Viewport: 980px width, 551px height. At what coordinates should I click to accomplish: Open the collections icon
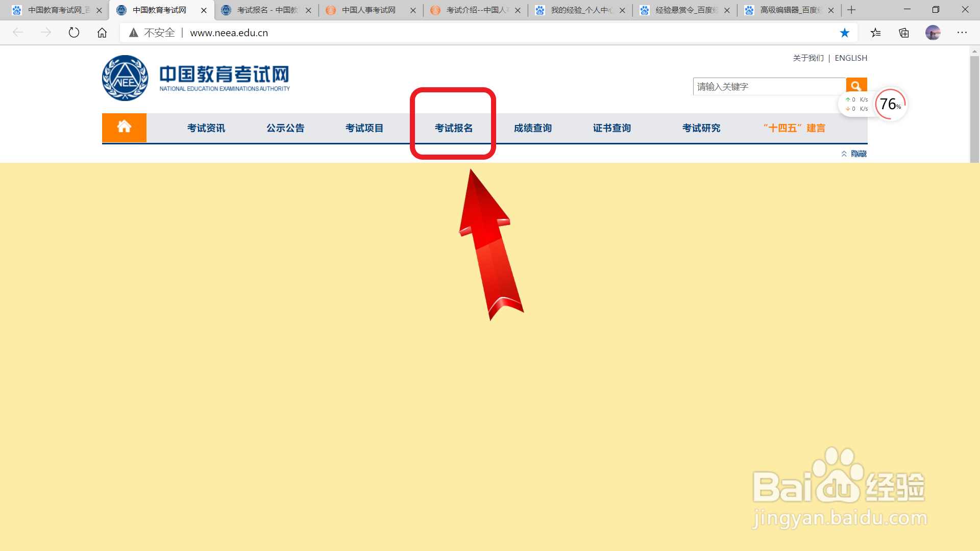(904, 33)
